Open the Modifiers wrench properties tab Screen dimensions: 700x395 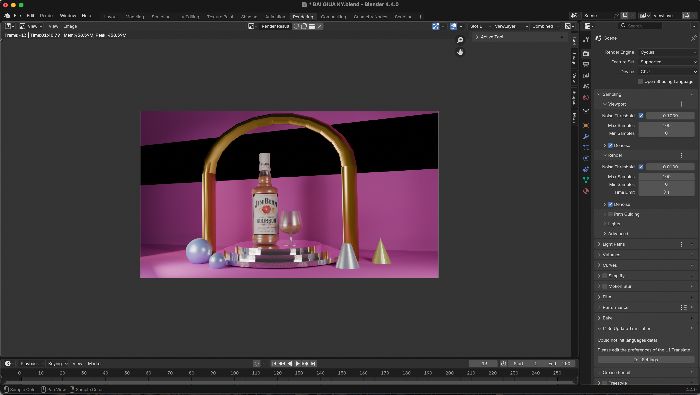[x=586, y=136]
